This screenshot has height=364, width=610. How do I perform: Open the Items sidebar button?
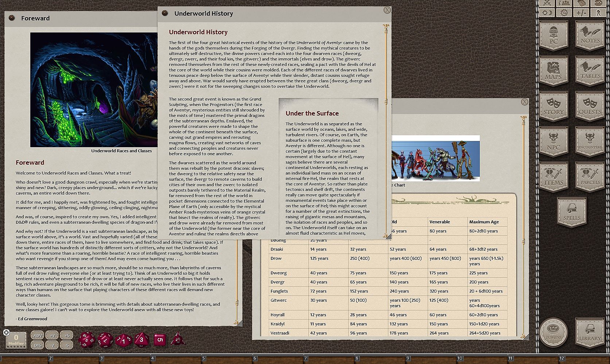[553, 177]
